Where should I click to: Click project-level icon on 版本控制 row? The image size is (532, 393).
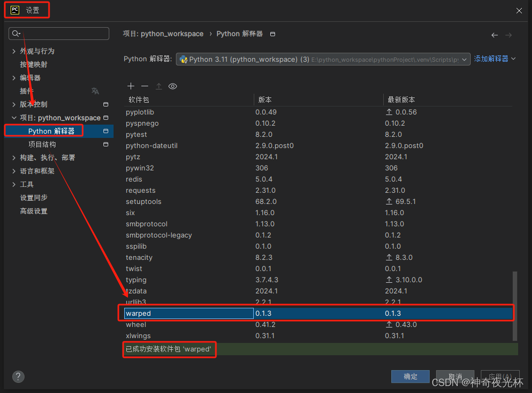pyautogui.click(x=106, y=104)
